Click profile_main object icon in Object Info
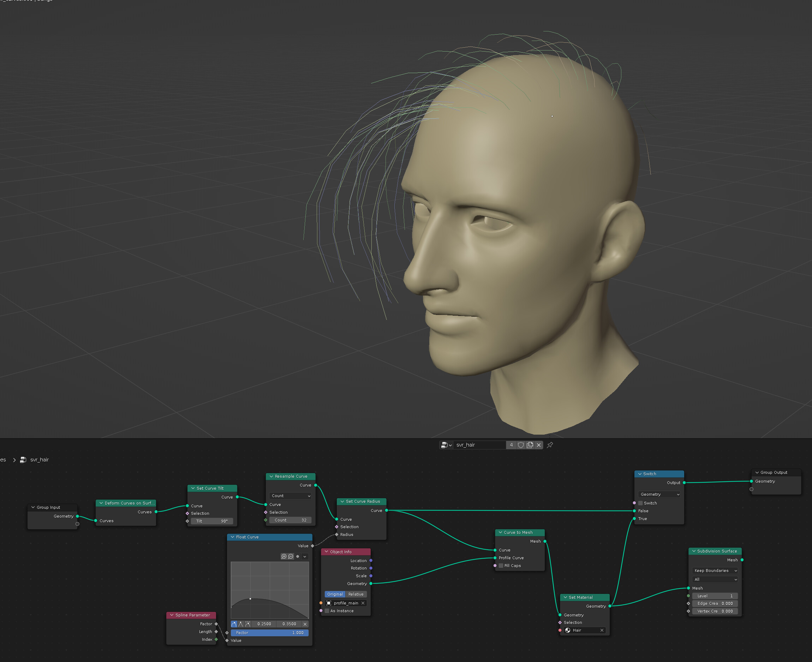This screenshot has height=662, width=812. click(x=329, y=603)
